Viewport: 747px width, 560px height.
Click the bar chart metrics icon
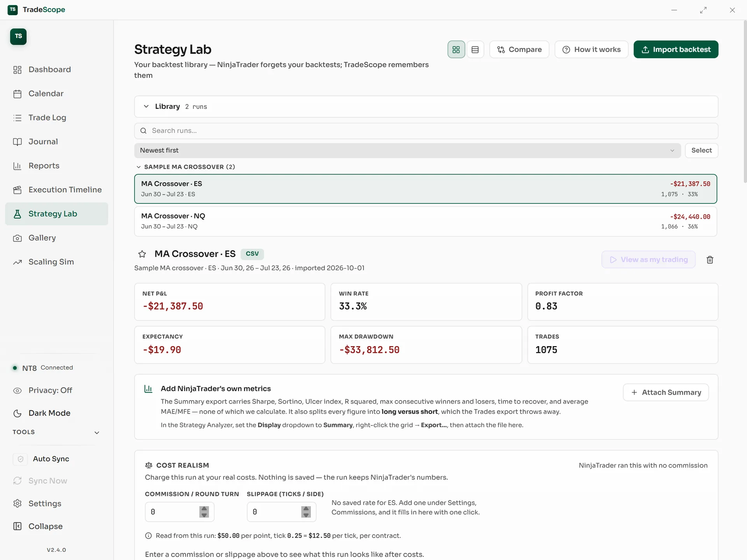coord(148,389)
